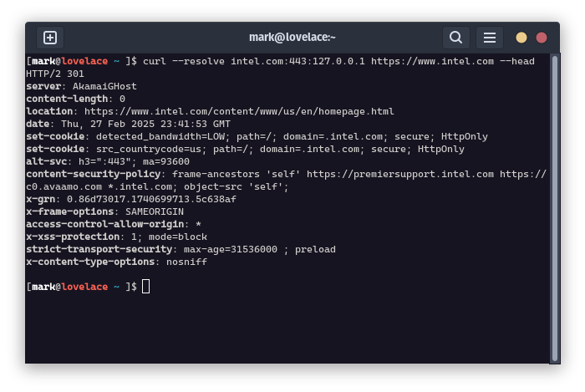Click the vertical scrollbar of the terminal
Screen dimensions: 585x392
(554, 209)
